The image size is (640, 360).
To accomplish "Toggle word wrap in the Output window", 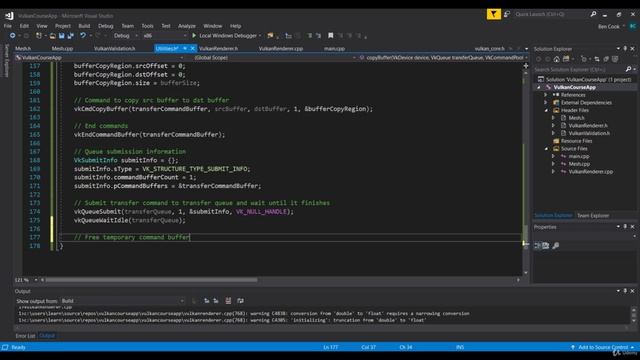I will [x=240, y=301].
